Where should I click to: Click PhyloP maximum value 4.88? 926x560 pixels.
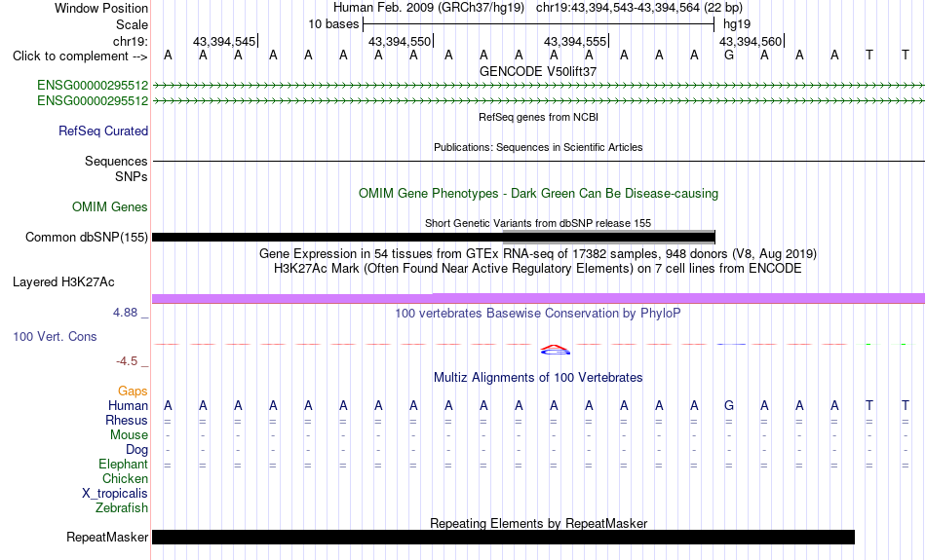pos(125,313)
